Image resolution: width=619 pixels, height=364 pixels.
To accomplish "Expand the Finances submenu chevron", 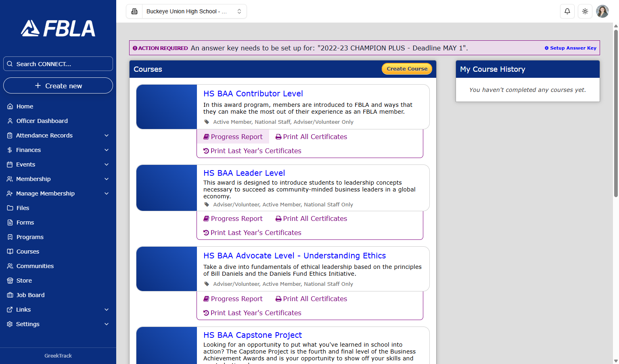I will coord(107,150).
